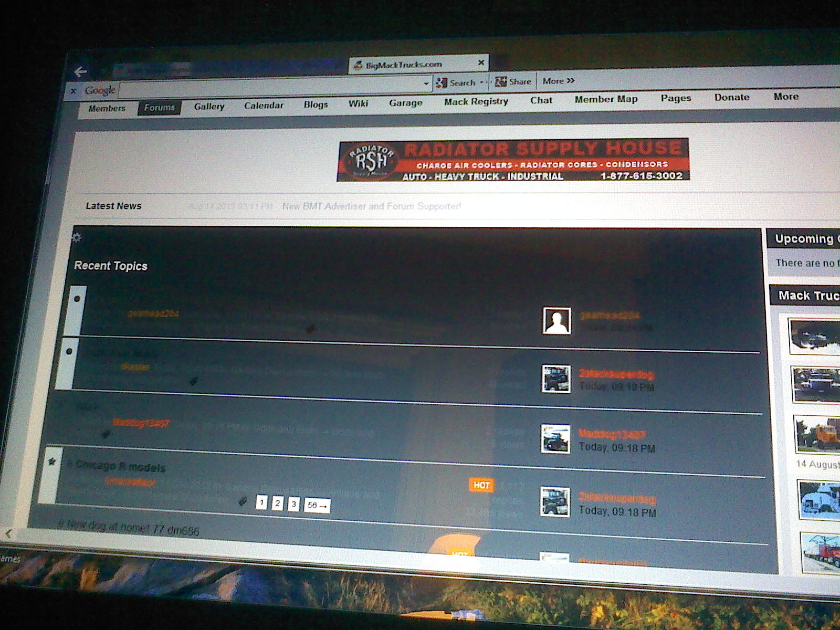Screen dimensions: 840x630
Task: Open the Member Map navigation item
Action: point(606,99)
